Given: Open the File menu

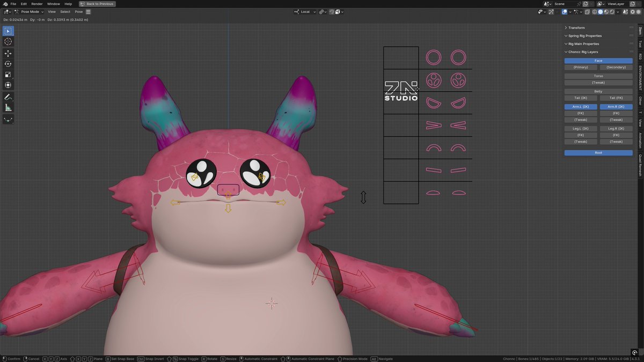Looking at the screenshot, I should point(13,4).
